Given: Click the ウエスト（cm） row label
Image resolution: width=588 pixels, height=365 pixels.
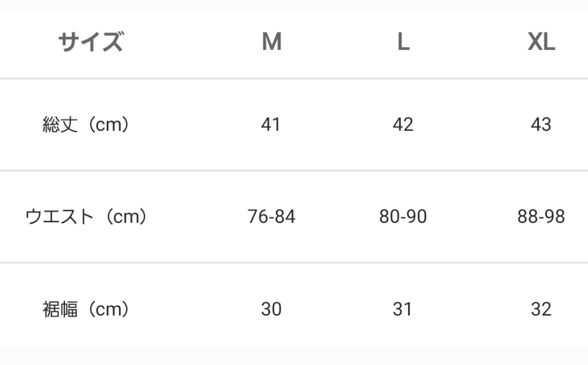Looking at the screenshot, I should (87, 217).
